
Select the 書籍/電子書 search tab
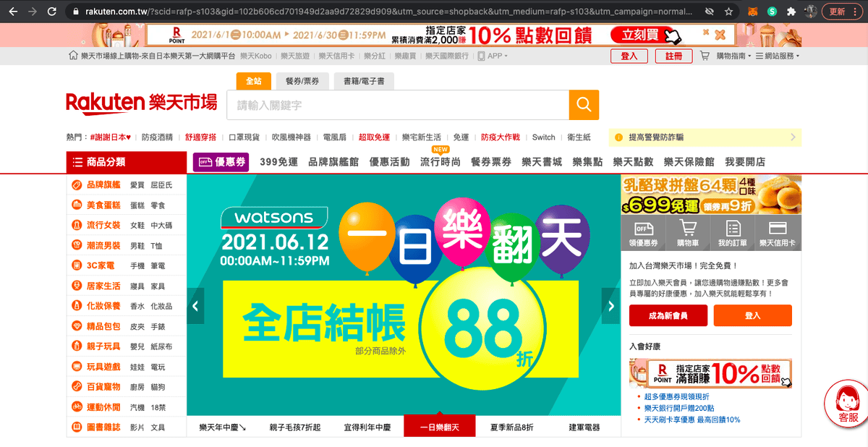[x=364, y=81]
